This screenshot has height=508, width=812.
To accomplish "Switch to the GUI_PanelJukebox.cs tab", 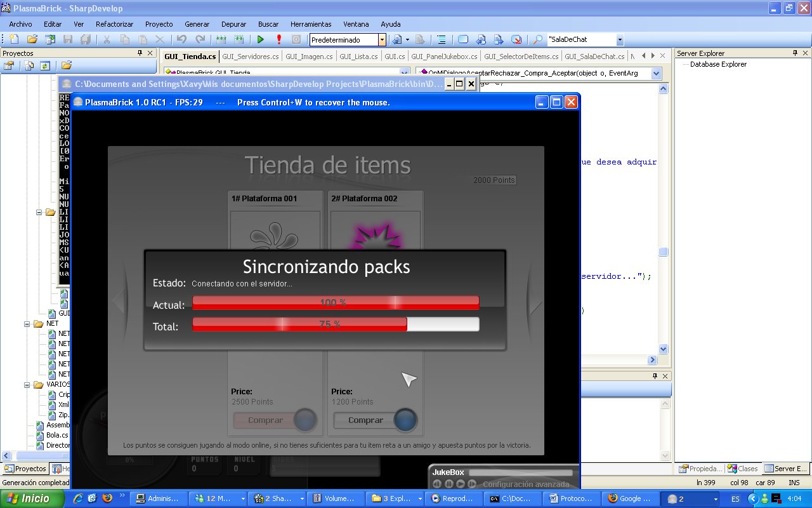I will (x=444, y=57).
